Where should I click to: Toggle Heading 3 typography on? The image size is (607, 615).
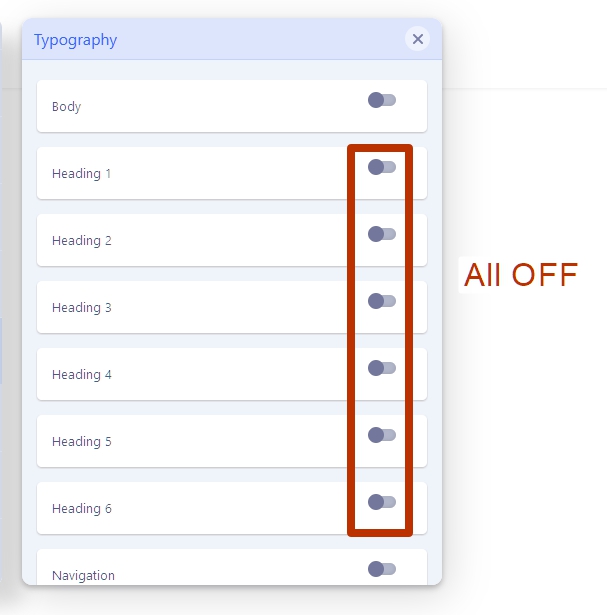pyautogui.click(x=382, y=301)
